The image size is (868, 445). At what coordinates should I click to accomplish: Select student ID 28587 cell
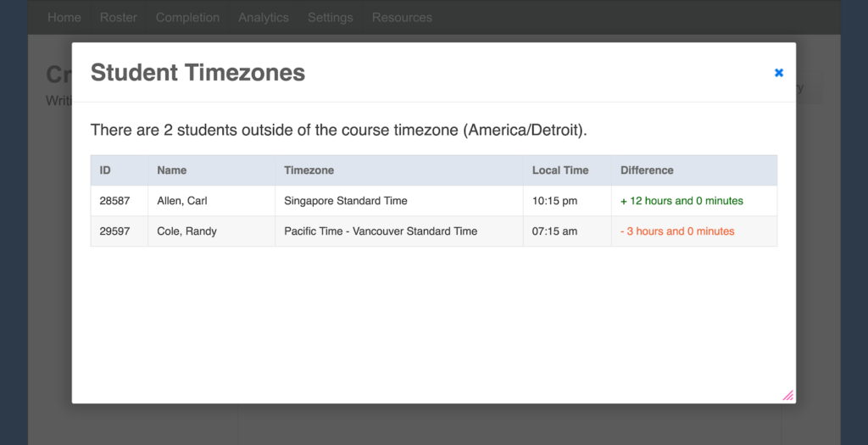point(114,201)
